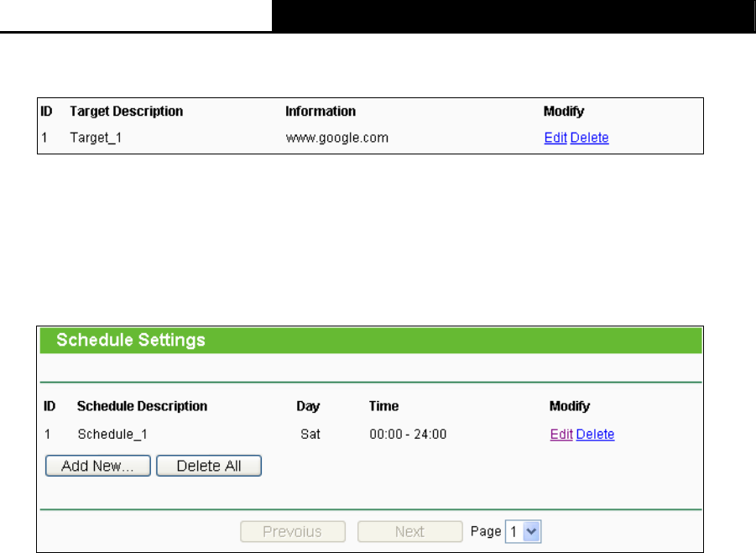Click the Information column header
The width and height of the screenshot is (756, 553).
(x=321, y=111)
